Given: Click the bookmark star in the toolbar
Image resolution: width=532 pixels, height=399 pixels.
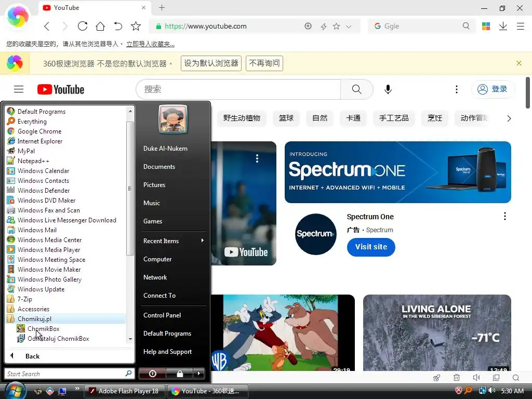Looking at the screenshot, I should tap(136, 26).
